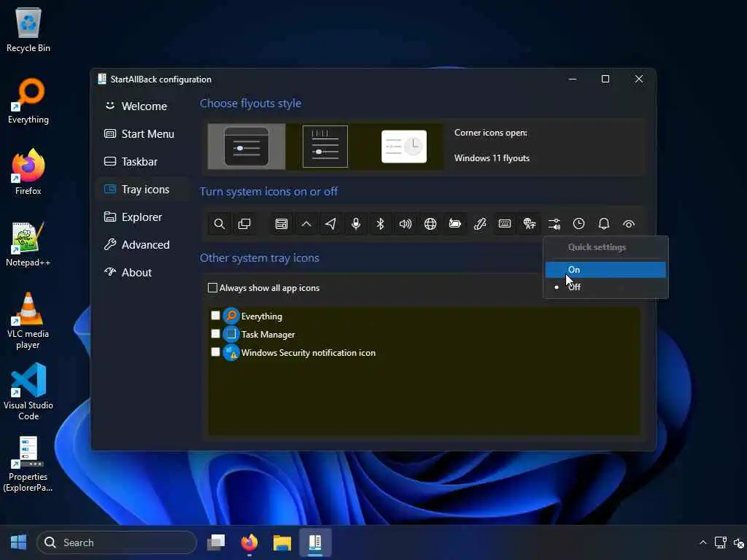Toggle the Touch keyboard system icon
747x560 pixels.
[x=505, y=224]
